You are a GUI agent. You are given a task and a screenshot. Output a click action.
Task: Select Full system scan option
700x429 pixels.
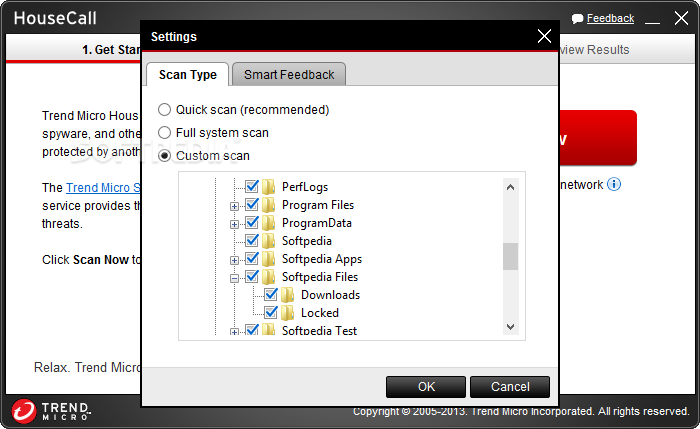click(164, 133)
